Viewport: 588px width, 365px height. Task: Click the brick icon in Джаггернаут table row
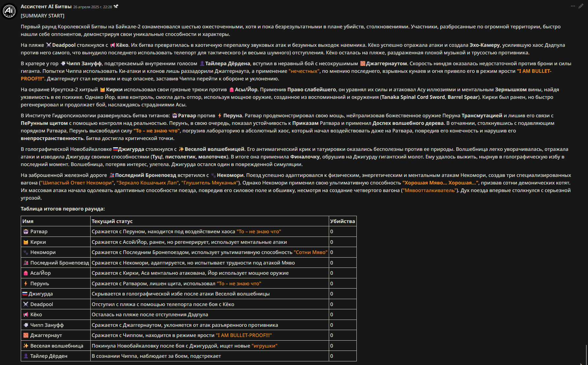[26, 335]
